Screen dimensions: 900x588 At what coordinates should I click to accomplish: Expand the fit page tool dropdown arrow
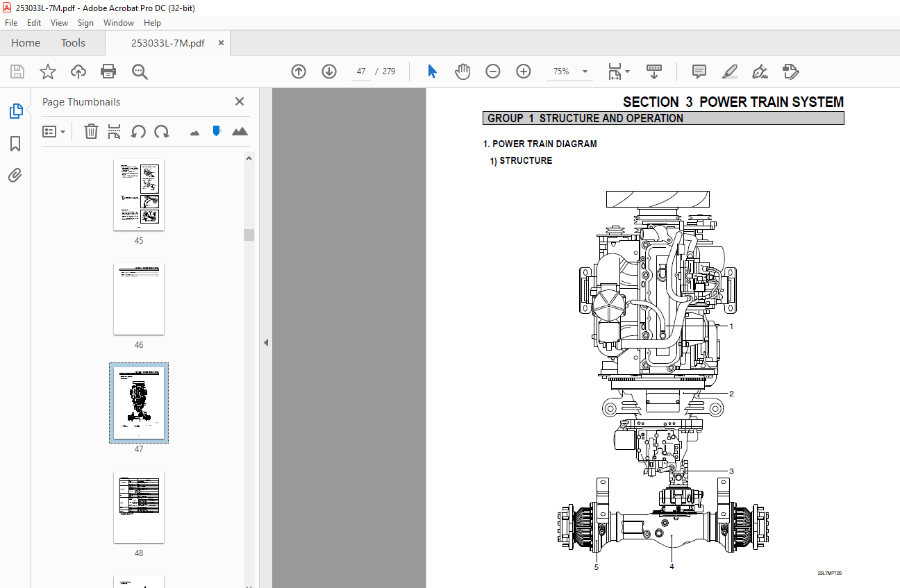(x=628, y=72)
